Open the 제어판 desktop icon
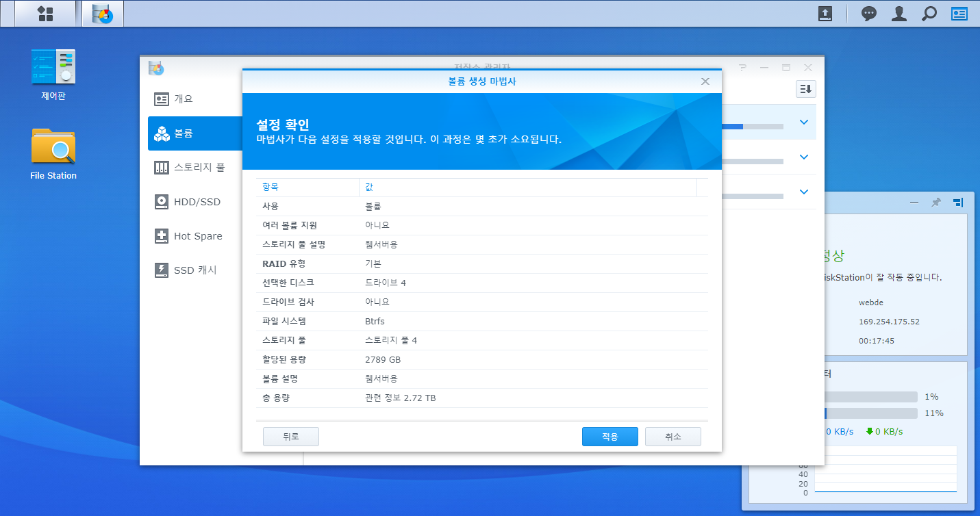Image resolution: width=980 pixels, height=516 pixels. 53,75
